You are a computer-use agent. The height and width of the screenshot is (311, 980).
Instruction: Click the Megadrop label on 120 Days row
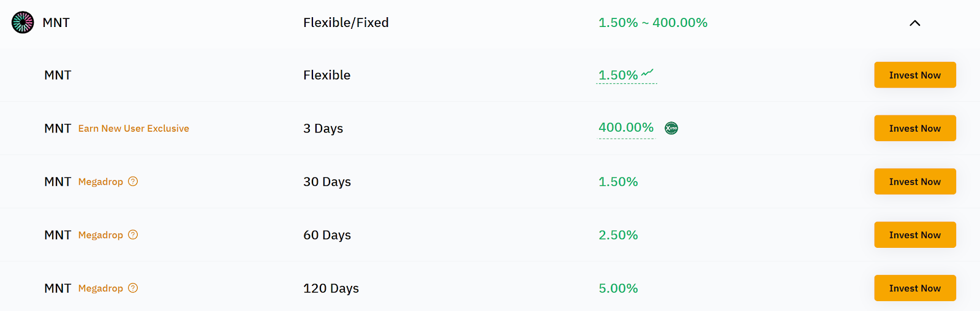100,289
